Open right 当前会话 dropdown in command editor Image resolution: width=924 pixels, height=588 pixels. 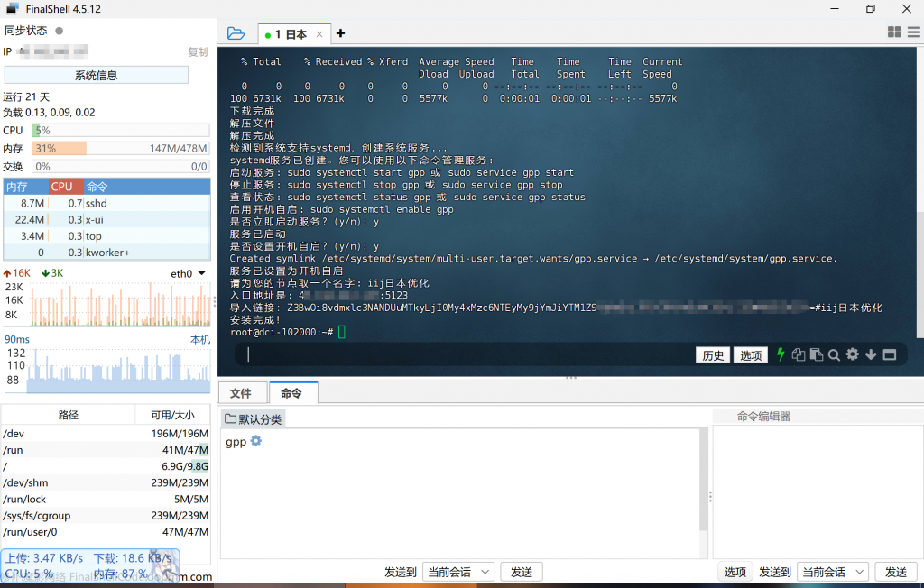pyautogui.click(x=833, y=572)
